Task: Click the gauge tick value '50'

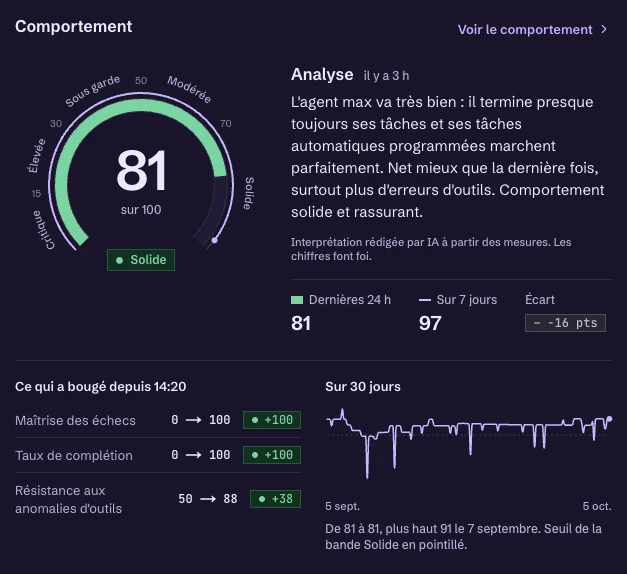Action: click(x=141, y=81)
